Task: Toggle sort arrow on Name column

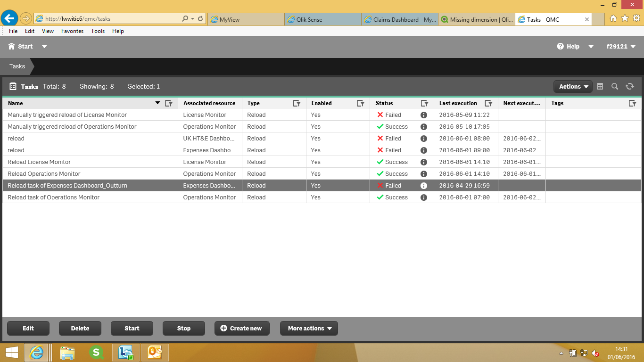Action: click(158, 103)
